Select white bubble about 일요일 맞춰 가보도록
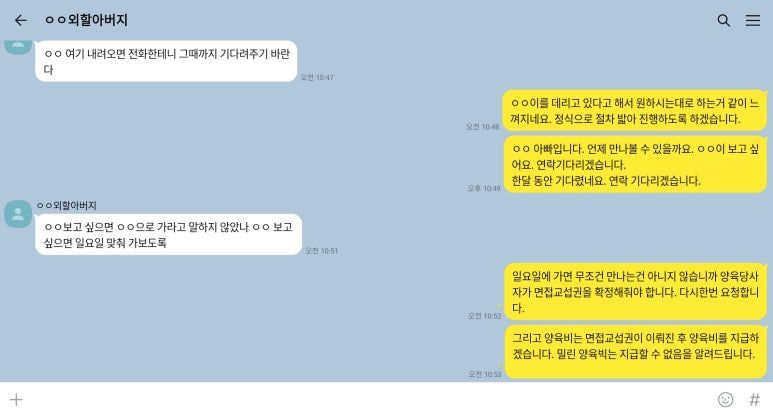 tap(168, 235)
